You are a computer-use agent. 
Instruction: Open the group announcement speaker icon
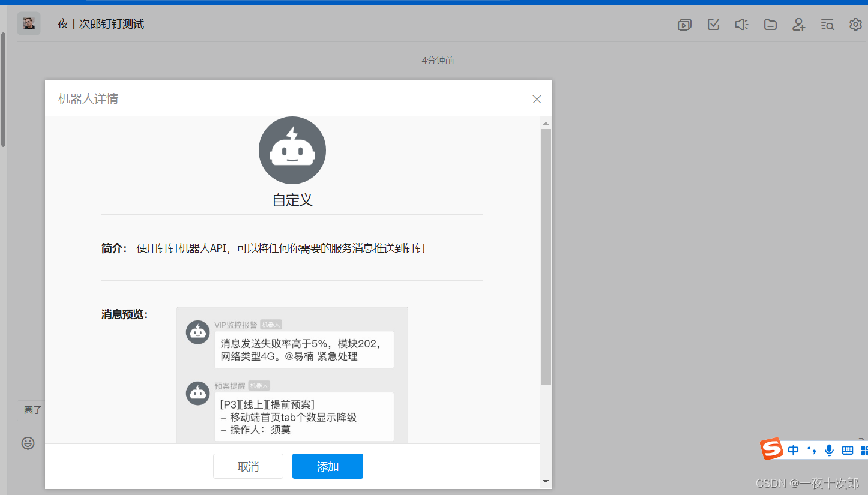[741, 25]
